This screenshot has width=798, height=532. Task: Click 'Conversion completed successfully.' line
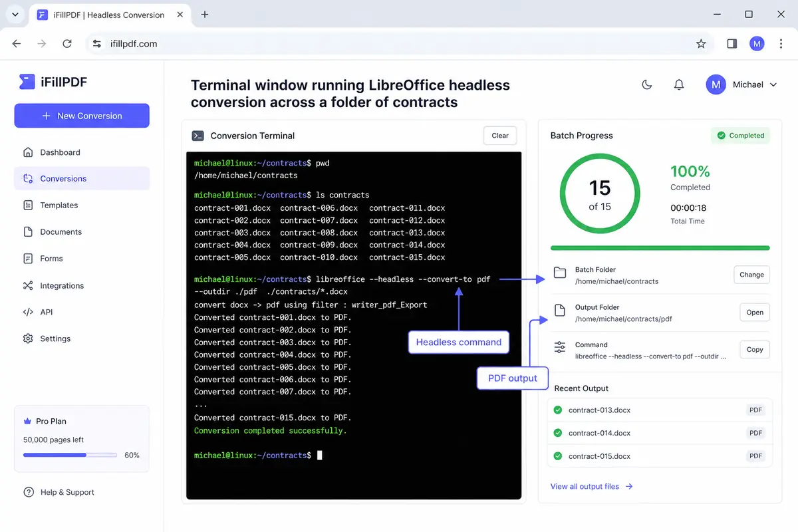[x=271, y=431]
